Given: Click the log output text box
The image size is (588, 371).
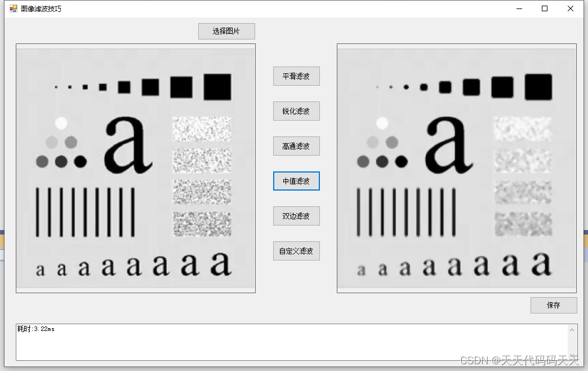Looking at the screenshot, I should (x=292, y=342).
